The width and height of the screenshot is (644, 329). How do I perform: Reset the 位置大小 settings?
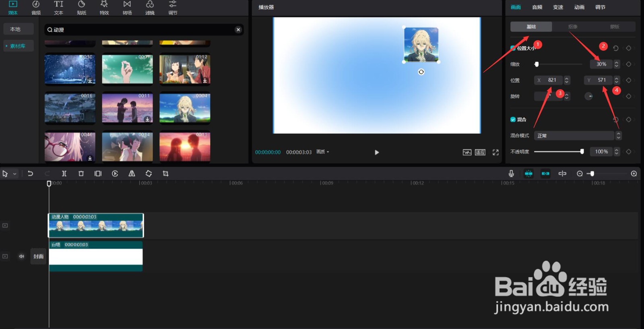(x=616, y=48)
